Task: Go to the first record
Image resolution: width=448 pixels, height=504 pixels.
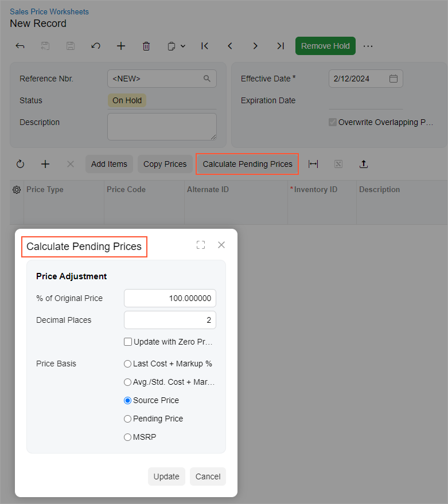Action: pos(205,46)
